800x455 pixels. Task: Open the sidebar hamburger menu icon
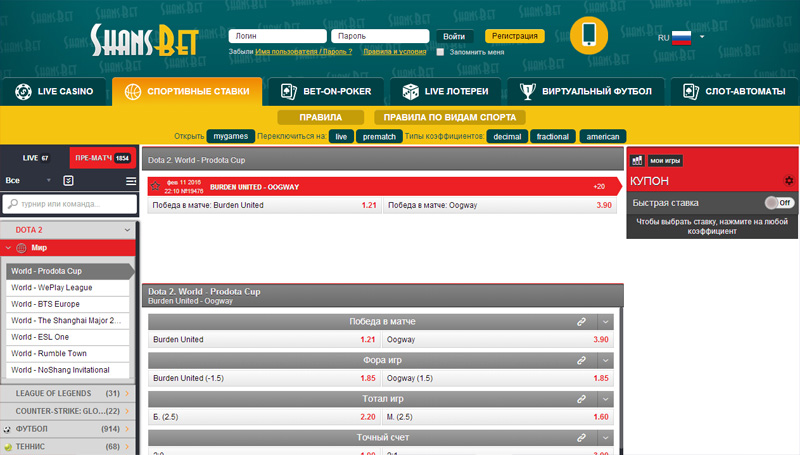(131, 181)
